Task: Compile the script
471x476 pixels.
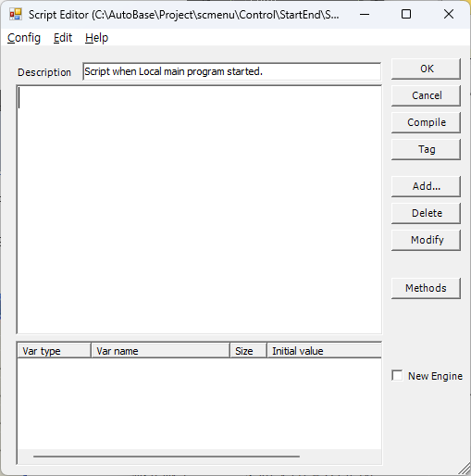Action: pyautogui.click(x=426, y=122)
